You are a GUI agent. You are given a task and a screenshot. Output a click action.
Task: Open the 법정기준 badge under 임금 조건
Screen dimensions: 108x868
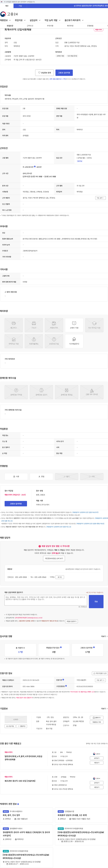pyautogui.click(x=80, y=161)
